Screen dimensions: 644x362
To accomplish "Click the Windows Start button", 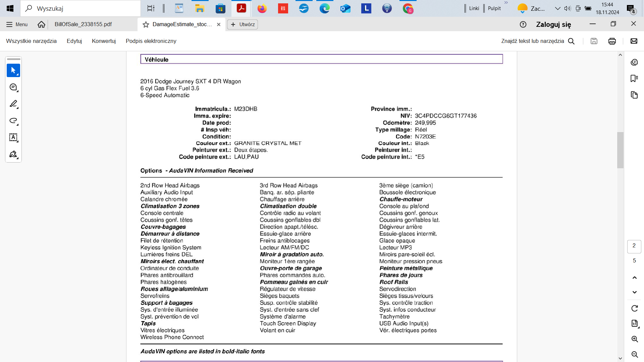I will pos(10,8).
